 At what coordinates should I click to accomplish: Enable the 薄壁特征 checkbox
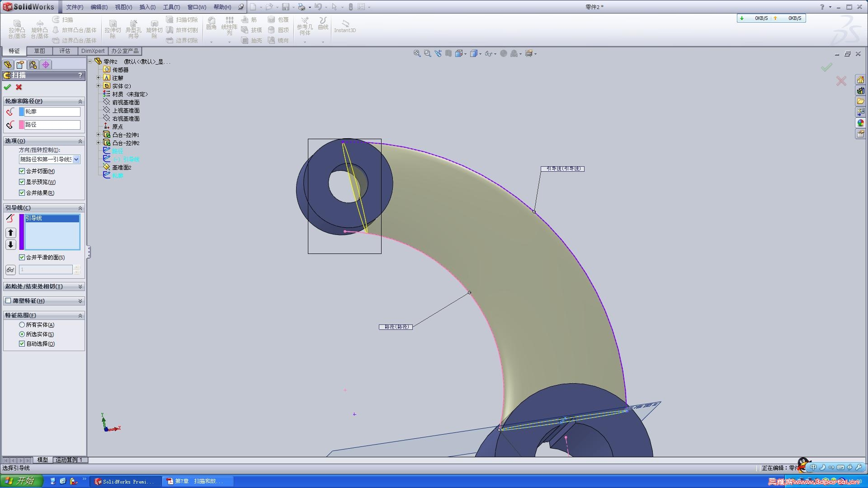click(8, 301)
